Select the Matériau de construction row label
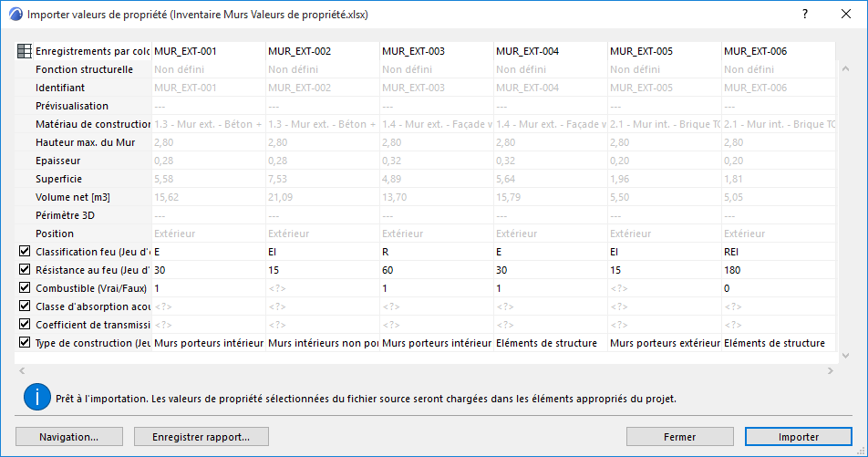This screenshot has width=868, height=457. [93, 124]
